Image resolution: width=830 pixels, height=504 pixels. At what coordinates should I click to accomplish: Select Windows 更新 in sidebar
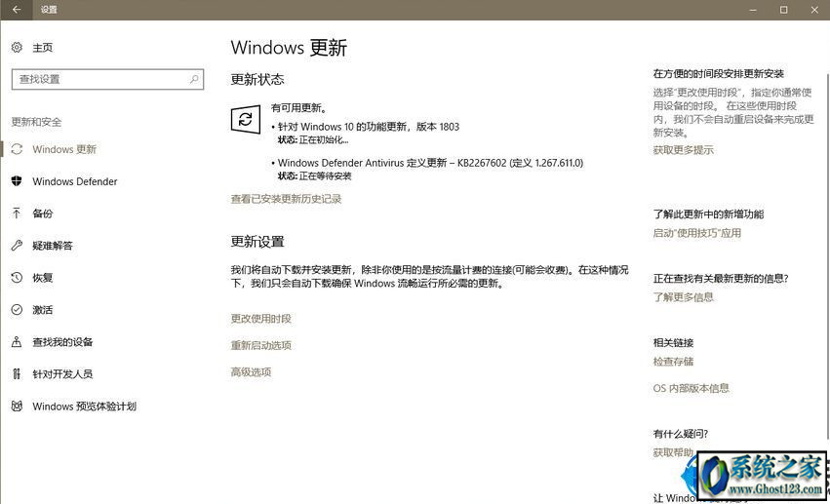pyautogui.click(x=63, y=149)
